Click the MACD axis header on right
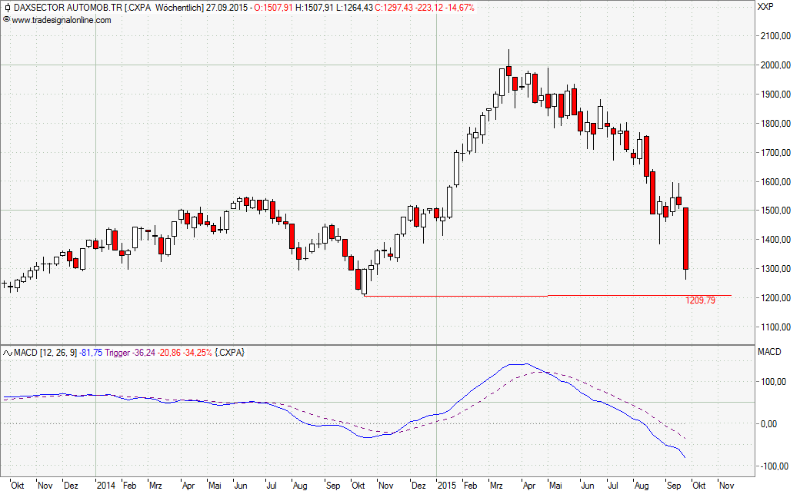Image resolution: width=800 pixels, height=491 pixels. coord(768,352)
